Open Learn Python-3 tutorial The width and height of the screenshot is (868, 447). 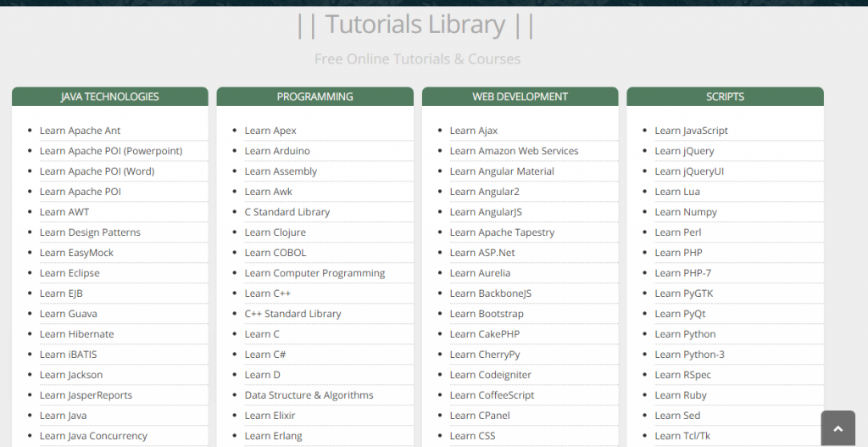pos(689,355)
